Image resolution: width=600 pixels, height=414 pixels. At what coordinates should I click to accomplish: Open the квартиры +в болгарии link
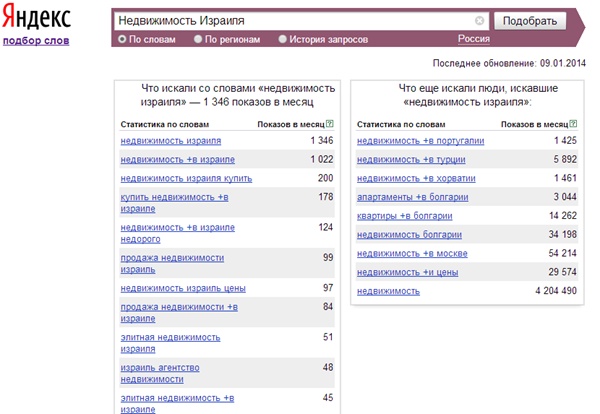405,216
